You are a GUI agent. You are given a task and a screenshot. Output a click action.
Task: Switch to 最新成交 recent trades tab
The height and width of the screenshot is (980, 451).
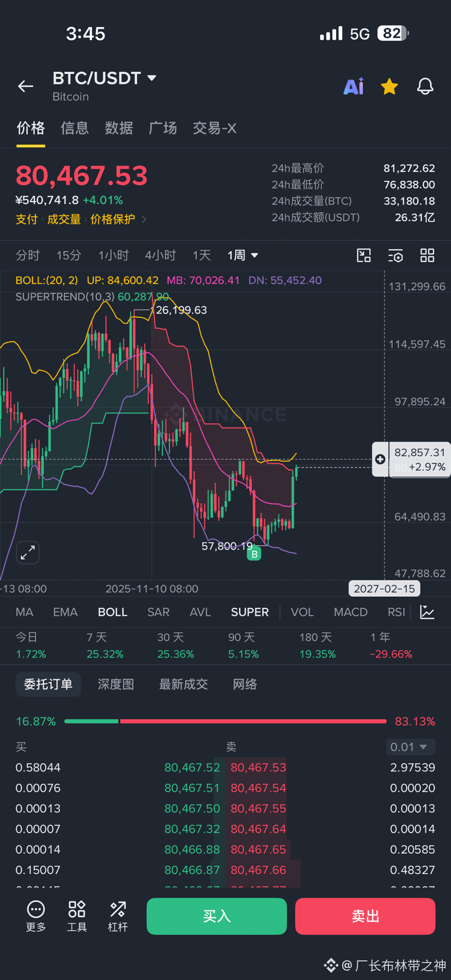(184, 684)
